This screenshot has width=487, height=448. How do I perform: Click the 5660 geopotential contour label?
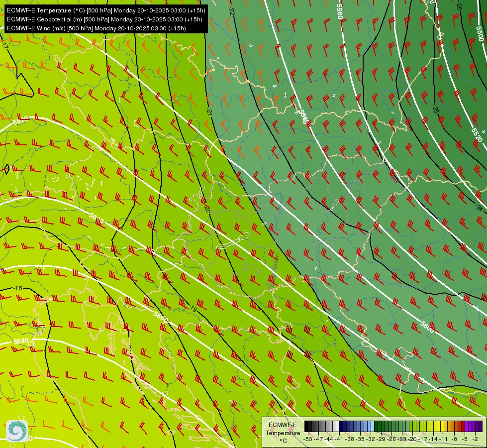click(161, 317)
